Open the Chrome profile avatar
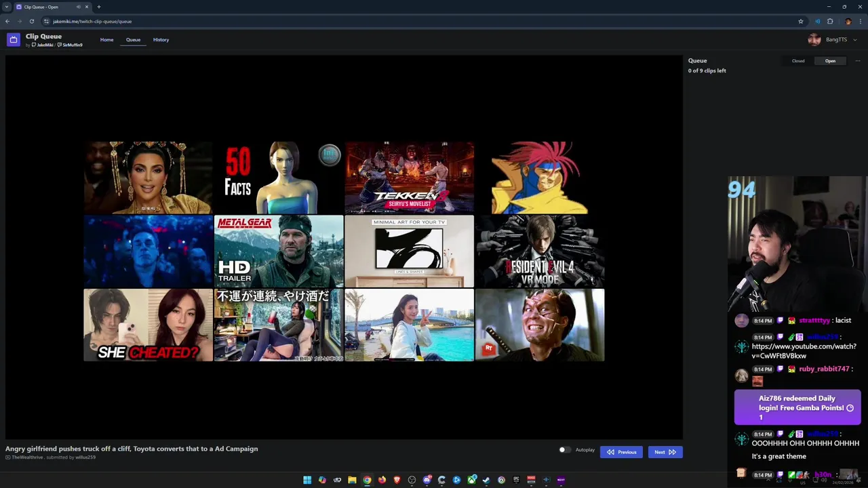The image size is (868, 488). point(848,21)
